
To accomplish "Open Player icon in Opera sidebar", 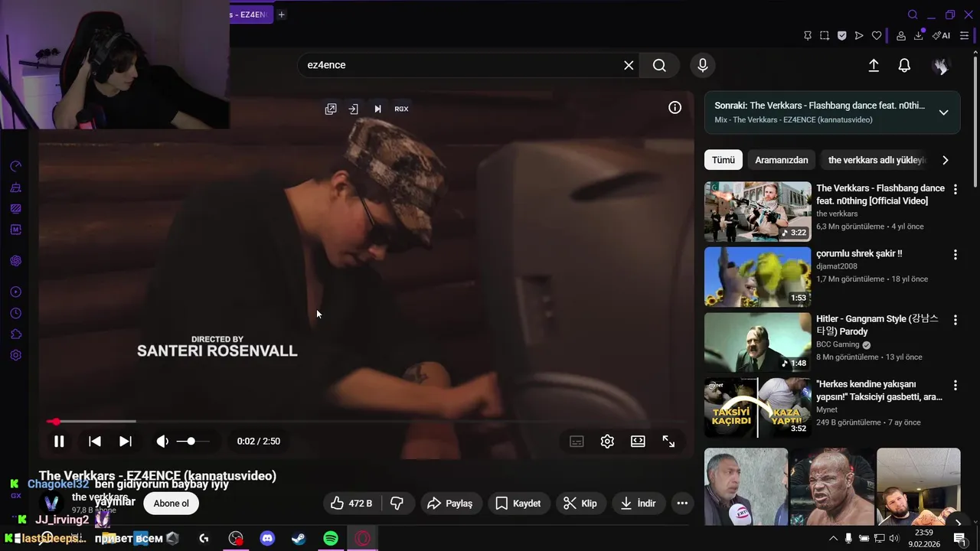I will [x=15, y=292].
